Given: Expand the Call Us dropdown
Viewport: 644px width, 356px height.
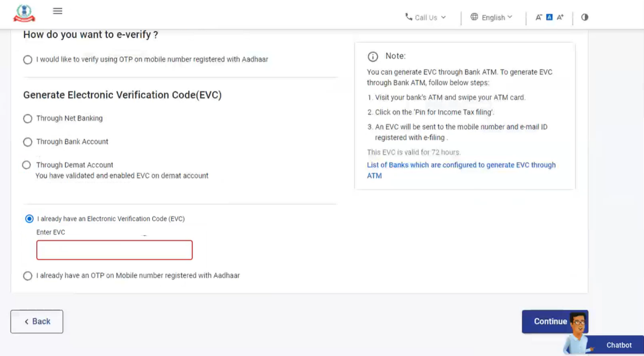Looking at the screenshot, I should [x=425, y=18].
